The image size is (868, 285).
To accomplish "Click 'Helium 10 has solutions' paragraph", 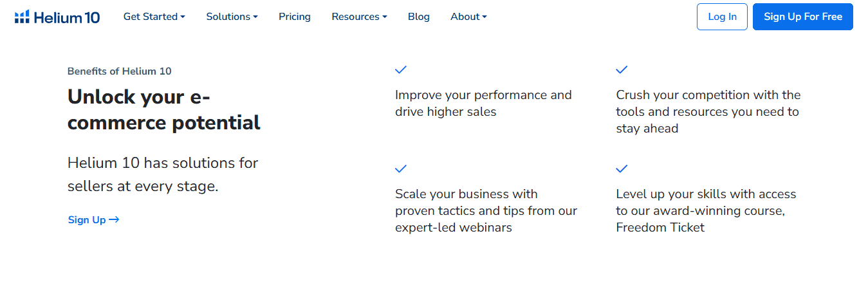I will pos(163,174).
